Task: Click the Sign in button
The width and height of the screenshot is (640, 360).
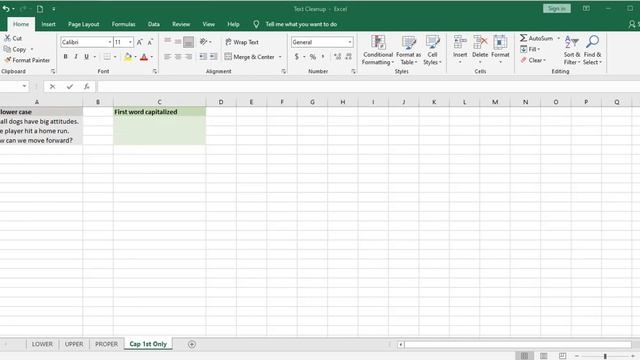Action: click(556, 9)
